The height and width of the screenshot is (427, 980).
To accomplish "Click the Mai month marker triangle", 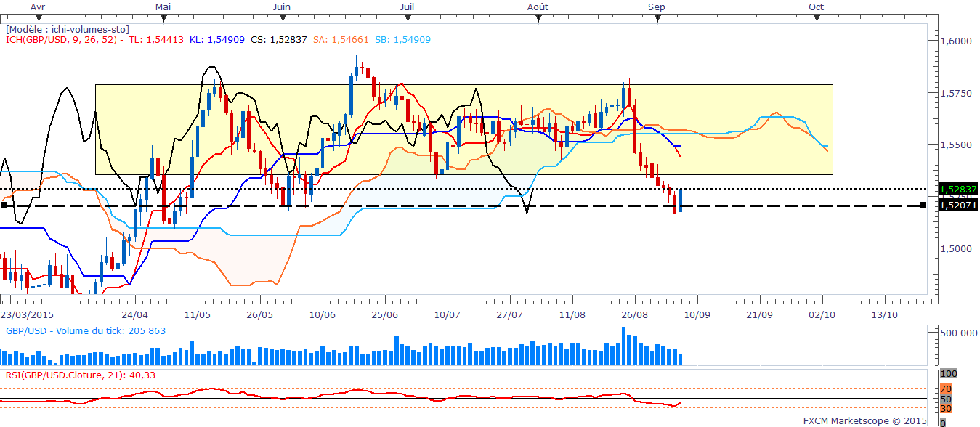I will pos(163,18).
